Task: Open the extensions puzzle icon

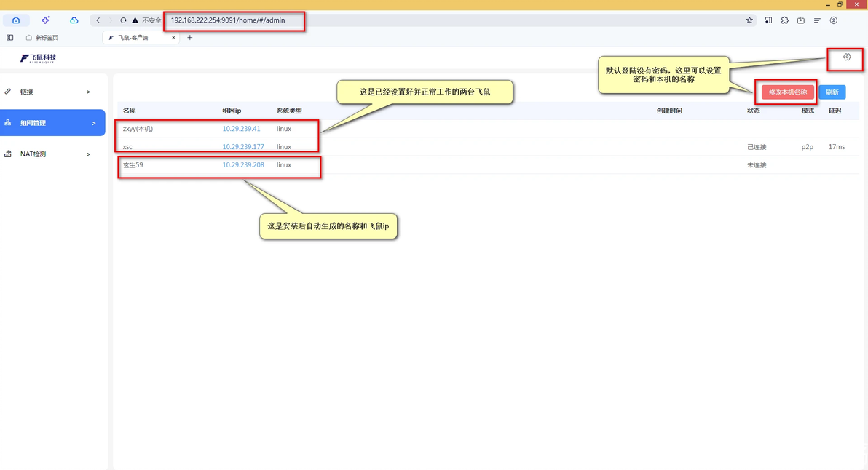Action: click(x=785, y=20)
